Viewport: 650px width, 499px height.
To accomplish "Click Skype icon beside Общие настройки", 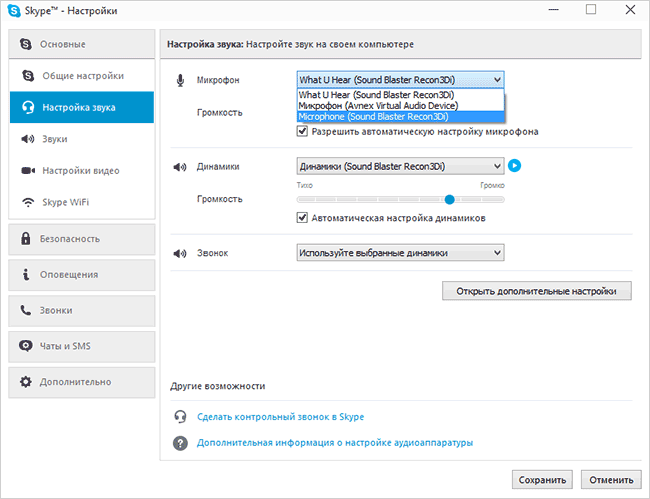I will pos(28,75).
